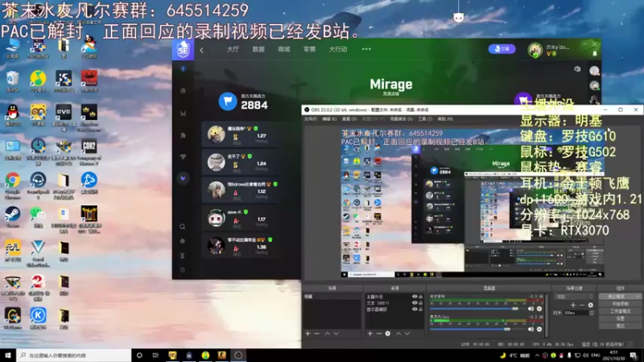Mute mic/Aux in OBS mixer

tap(530, 329)
